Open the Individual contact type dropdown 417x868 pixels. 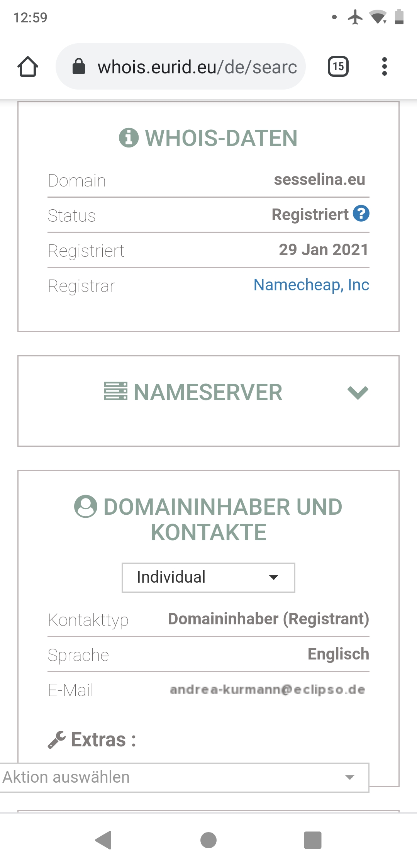click(x=208, y=578)
